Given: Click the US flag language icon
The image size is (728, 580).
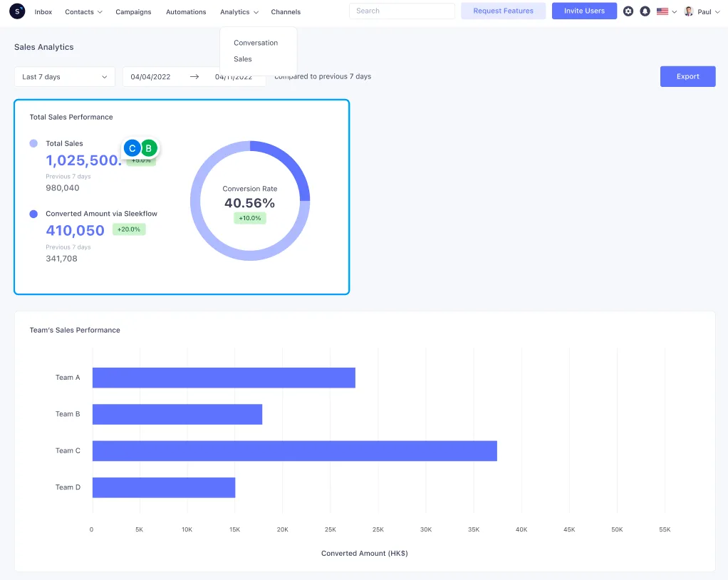Looking at the screenshot, I should (x=662, y=11).
